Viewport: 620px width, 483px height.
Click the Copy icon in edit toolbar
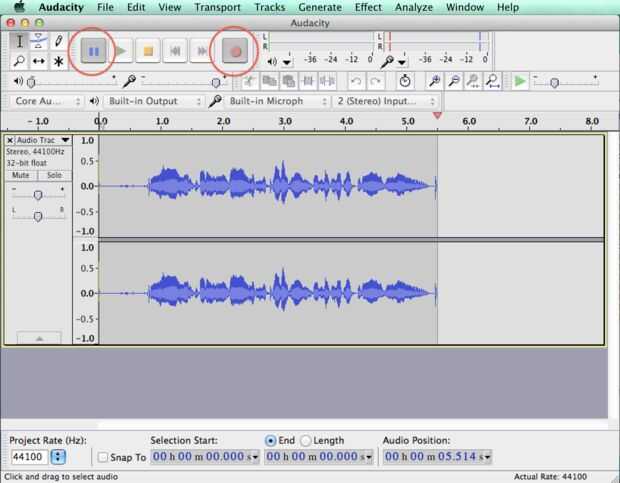point(270,81)
